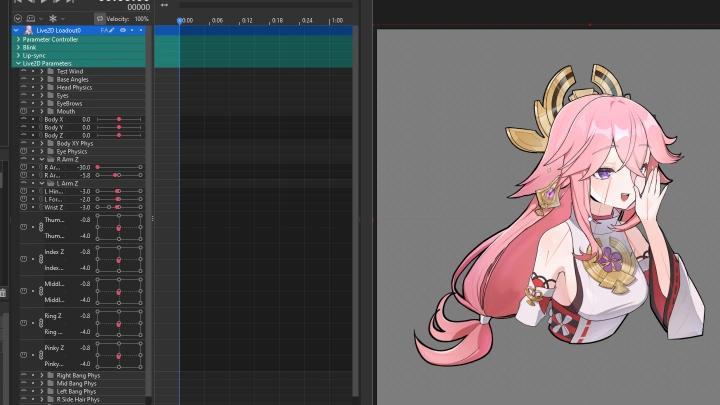Click the track list vertical scrollbar
This screenshot has width=720, height=405.
tap(148, 211)
